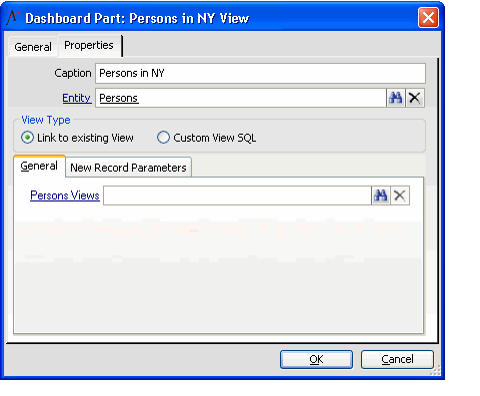Select the inner General tab
The height and width of the screenshot is (396, 480).
tap(39, 166)
